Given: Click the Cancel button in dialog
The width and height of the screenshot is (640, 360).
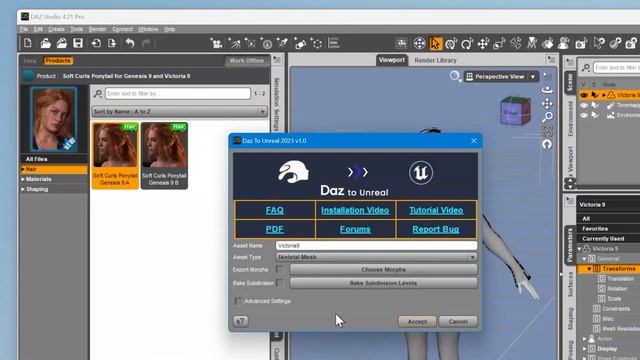Looking at the screenshot, I should [x=458, y=322].
